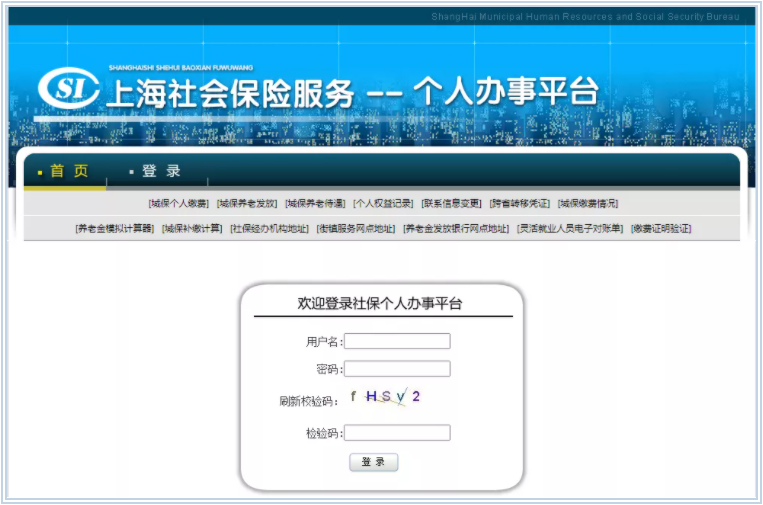763x505 pixels.
Task: Focus the 检验码 input field
Action: [x=397, y=433]
